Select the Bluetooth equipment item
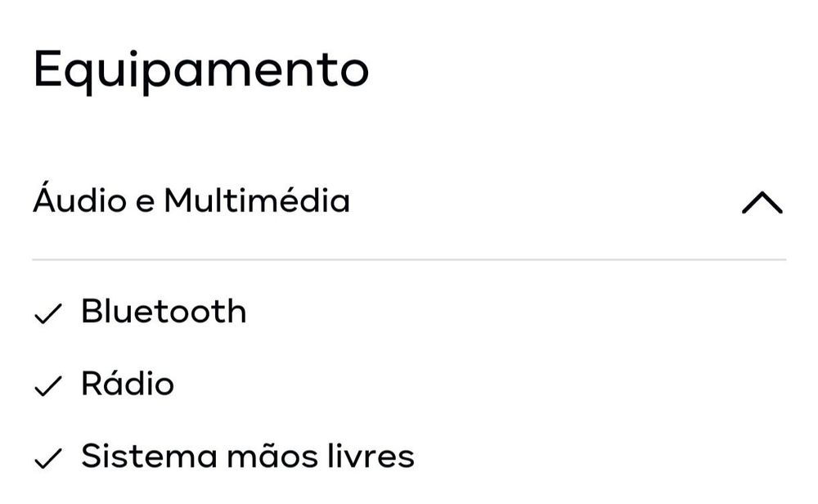The image size is (818, 504). 164,312
